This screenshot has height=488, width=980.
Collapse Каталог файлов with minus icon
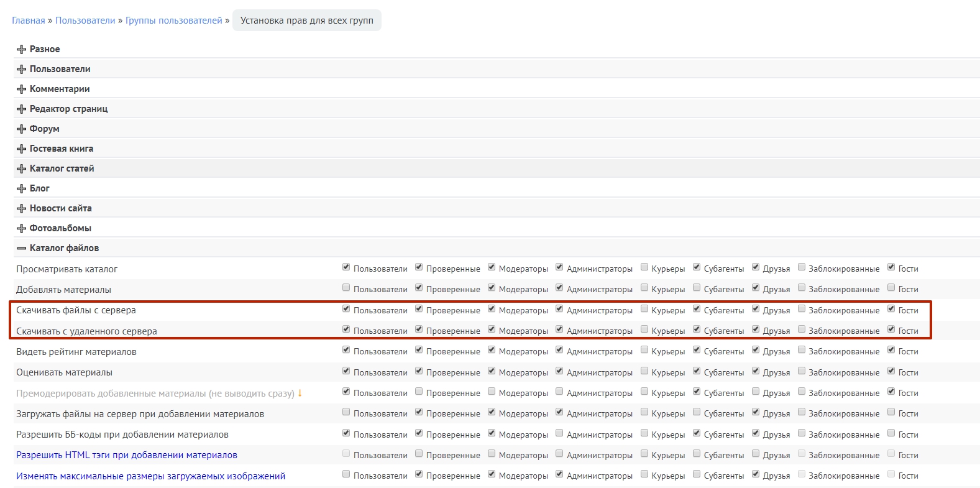22,248
